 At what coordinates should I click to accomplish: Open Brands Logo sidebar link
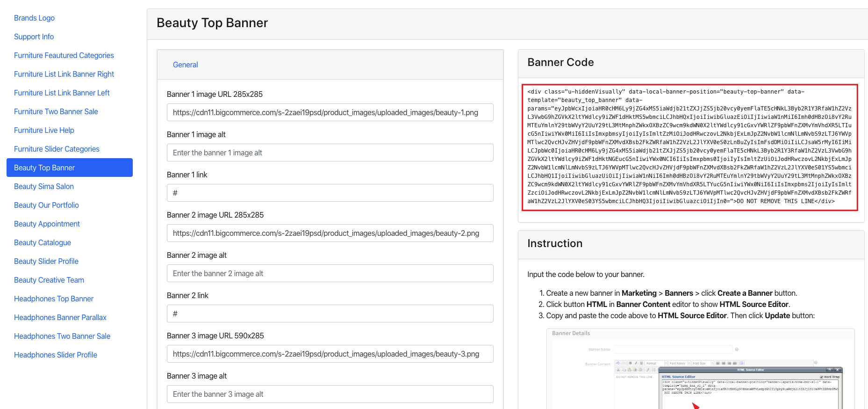(x=34, y=18)
